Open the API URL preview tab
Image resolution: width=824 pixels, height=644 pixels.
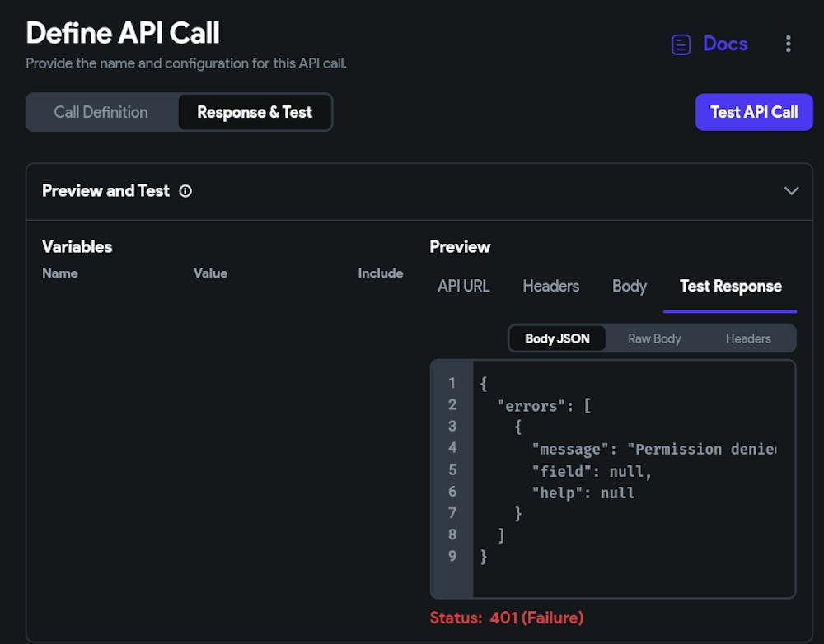pyautogui.click(x=463, y=287)
